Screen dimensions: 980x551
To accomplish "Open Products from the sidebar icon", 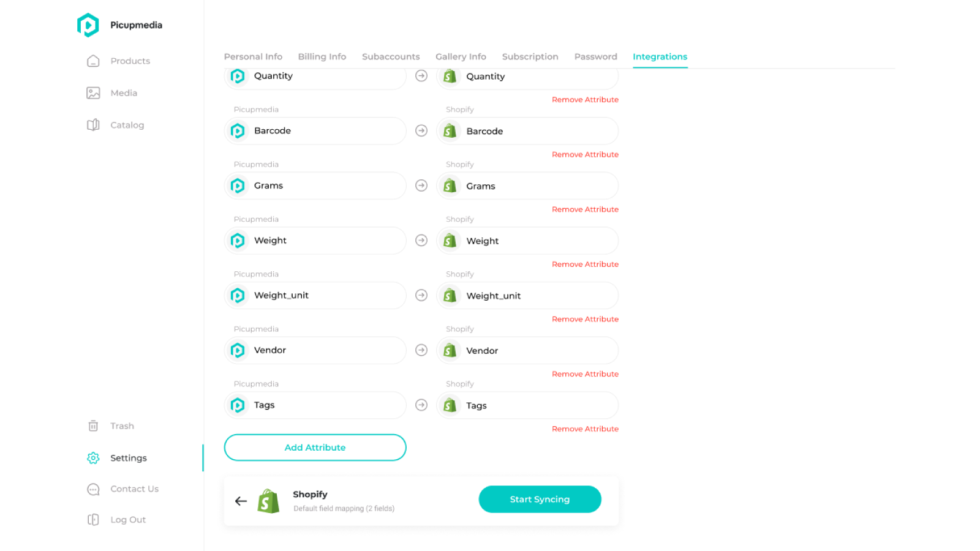I will tap(93, 61).
